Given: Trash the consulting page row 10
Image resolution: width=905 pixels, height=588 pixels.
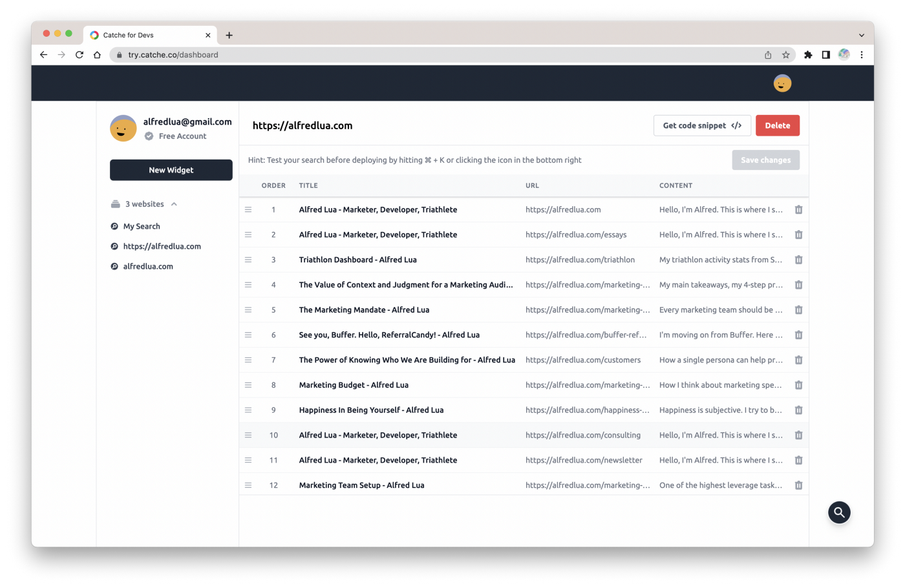Looking at the screenshot, I should click(798, 435).
